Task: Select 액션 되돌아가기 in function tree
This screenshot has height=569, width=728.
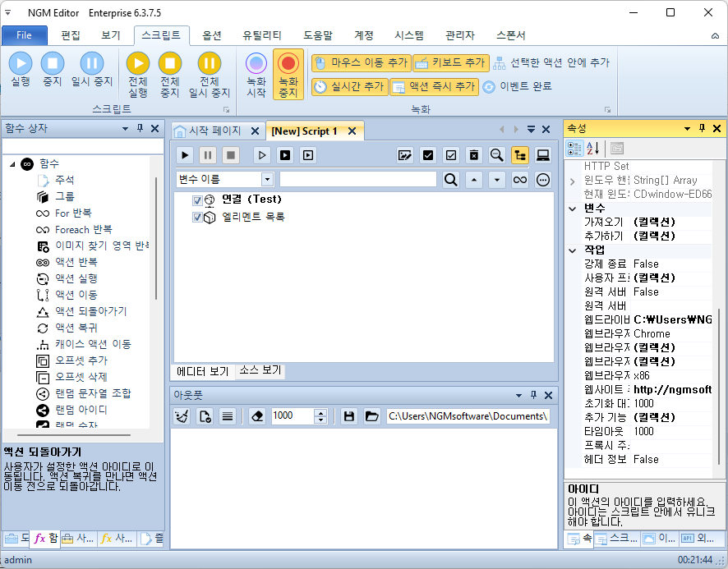Action: [x=91, y=311]
